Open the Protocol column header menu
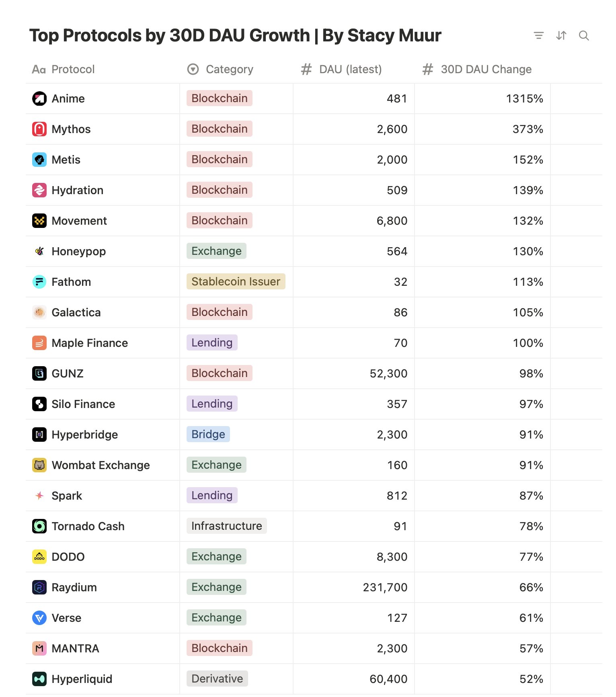The image size is (616, 697). point(73,70)
